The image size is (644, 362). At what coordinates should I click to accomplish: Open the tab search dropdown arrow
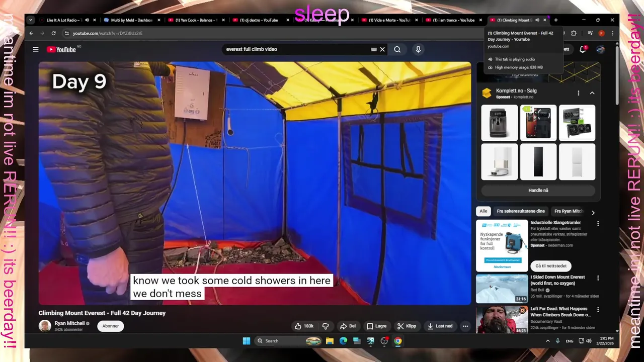tap(31, 20)
